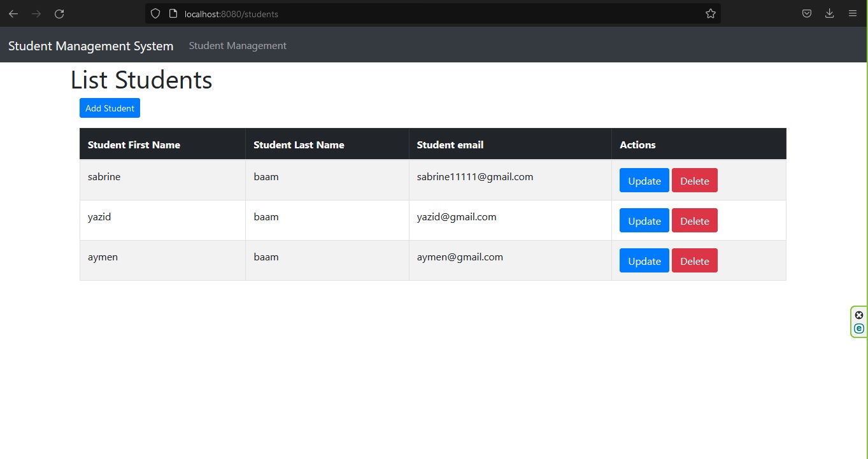Bookmark this page with star icon
Screen dimensions: 868x459
click(x=711, y=13)
